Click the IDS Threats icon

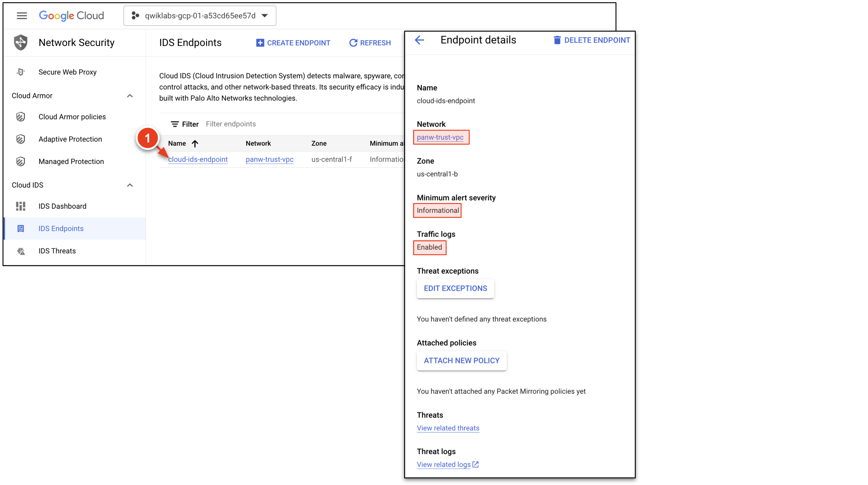click(21, 251)
